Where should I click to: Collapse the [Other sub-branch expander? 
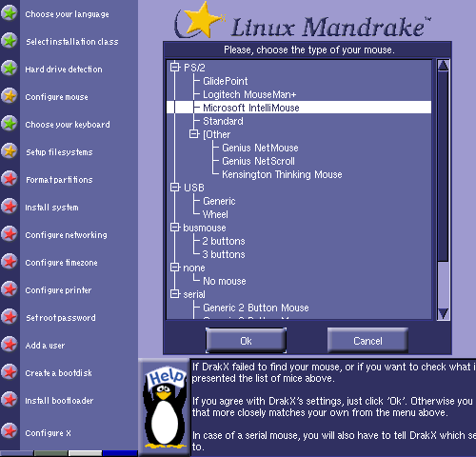pos(194,133)
